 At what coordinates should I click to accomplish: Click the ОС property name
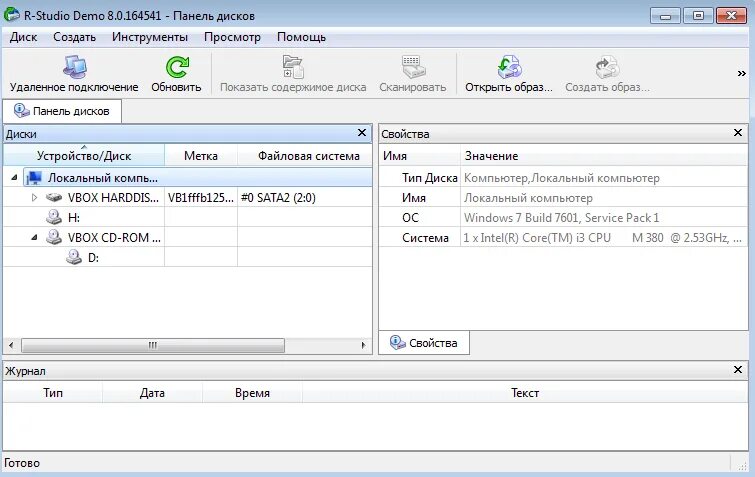pos(410,218)
